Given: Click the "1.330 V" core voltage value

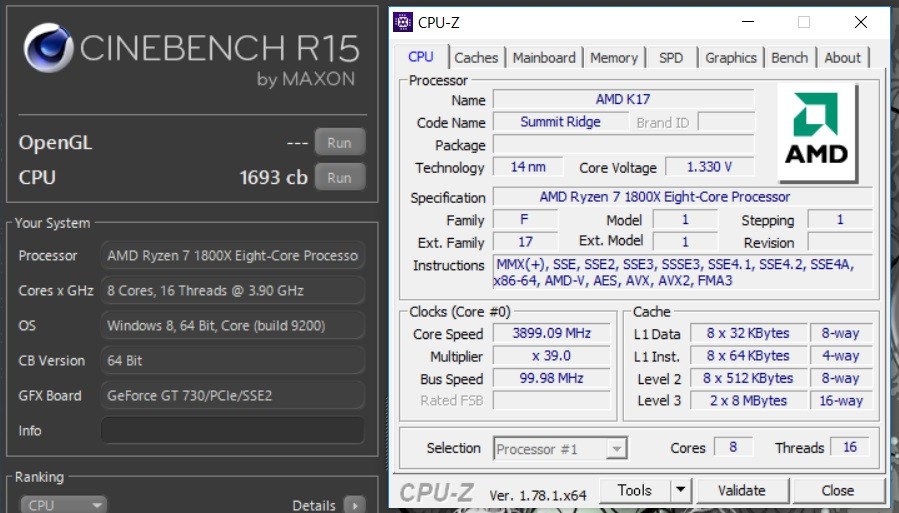Looking at the screenshot, I should pos(709,167).
